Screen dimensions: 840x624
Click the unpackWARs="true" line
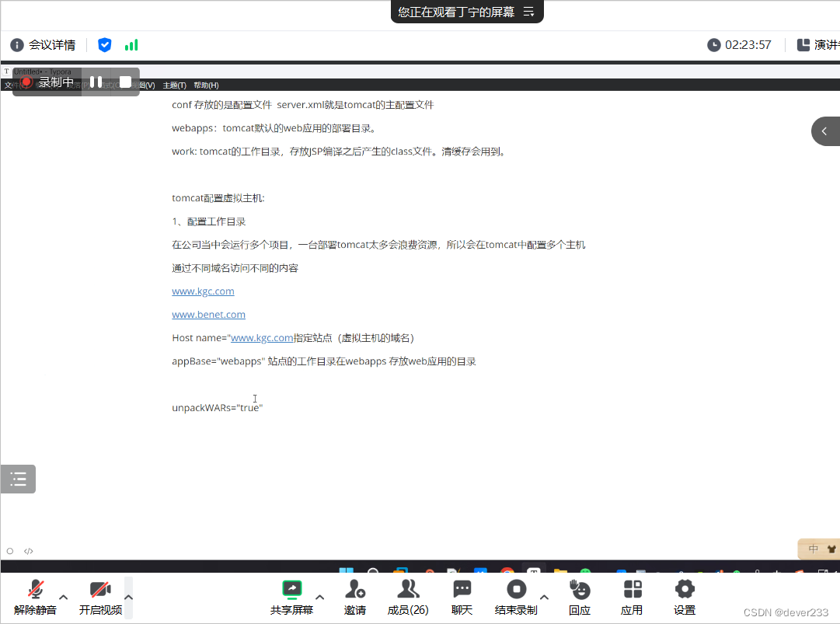coord(218,408)
